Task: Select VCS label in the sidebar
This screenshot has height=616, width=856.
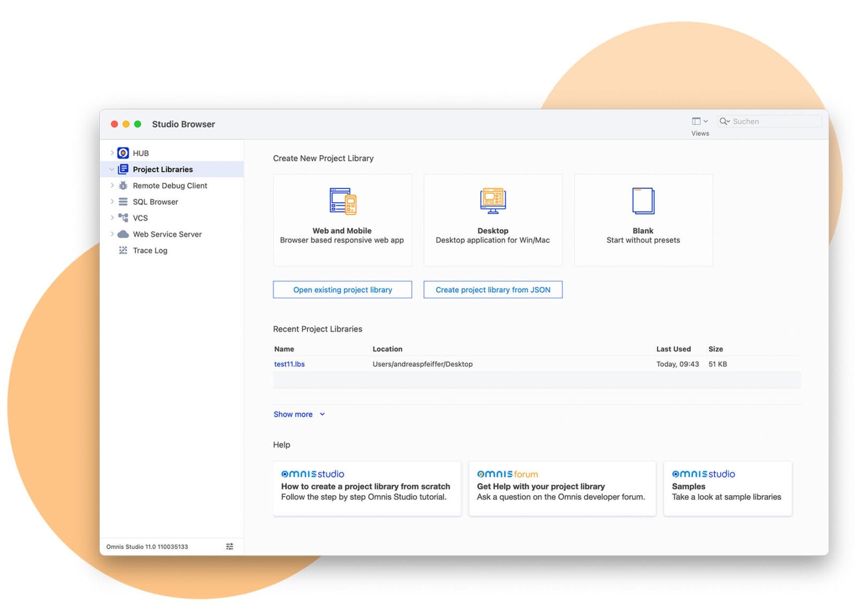Action: pyautogui.click(x=140, y=218)
